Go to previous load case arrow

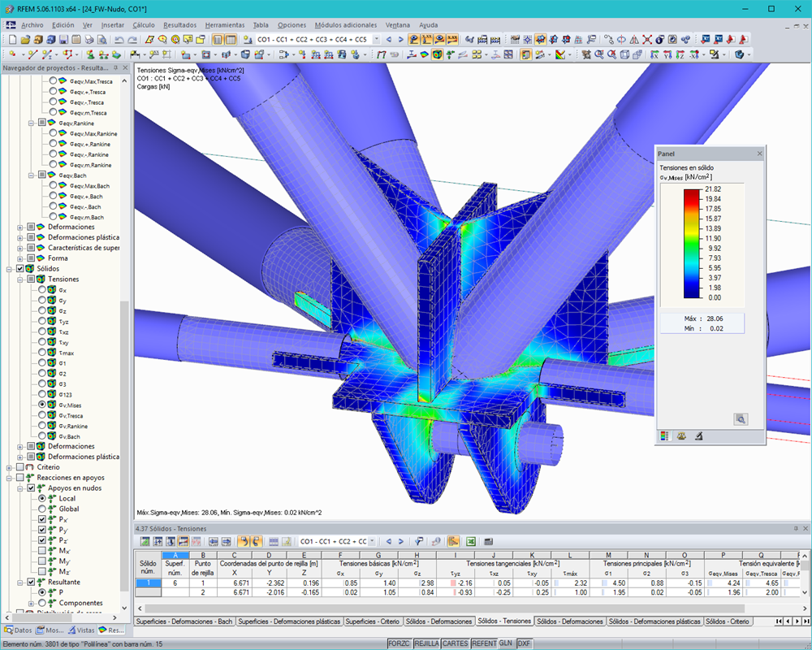[x=389, y=39]
